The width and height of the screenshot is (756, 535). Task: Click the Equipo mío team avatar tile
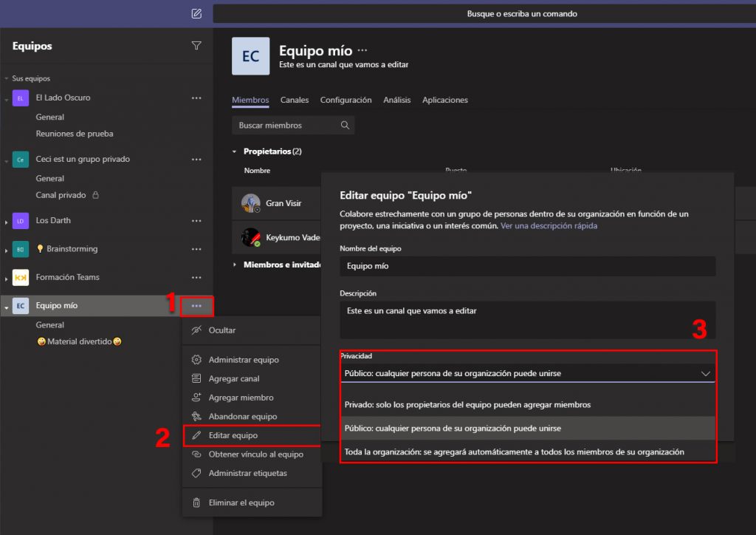[250, 56]
